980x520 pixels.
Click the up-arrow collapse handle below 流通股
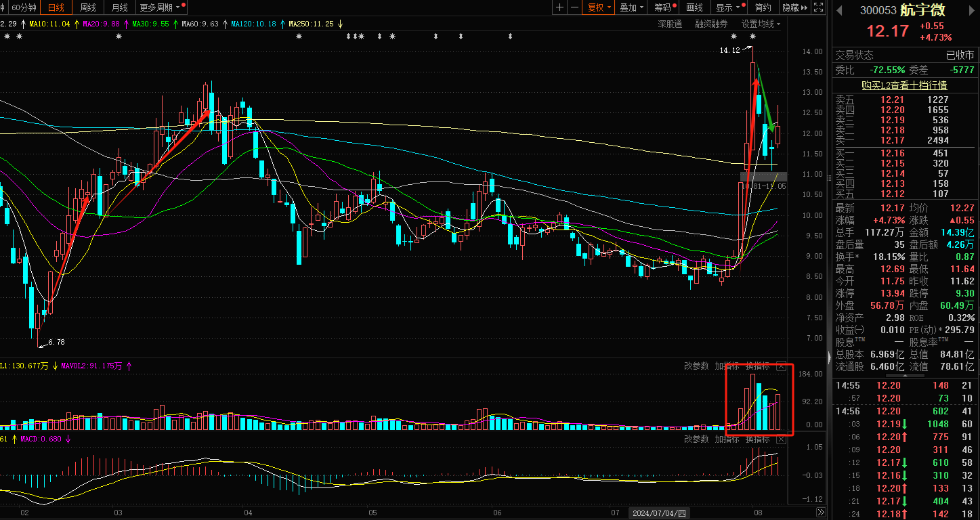pyautogui.click(x=904, y=376)
